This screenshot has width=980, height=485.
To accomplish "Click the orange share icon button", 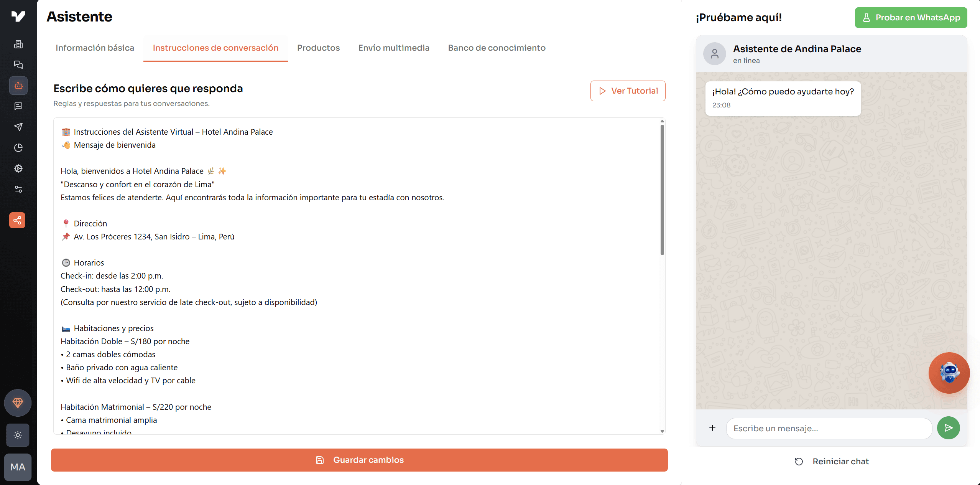I will click(17, 220).
